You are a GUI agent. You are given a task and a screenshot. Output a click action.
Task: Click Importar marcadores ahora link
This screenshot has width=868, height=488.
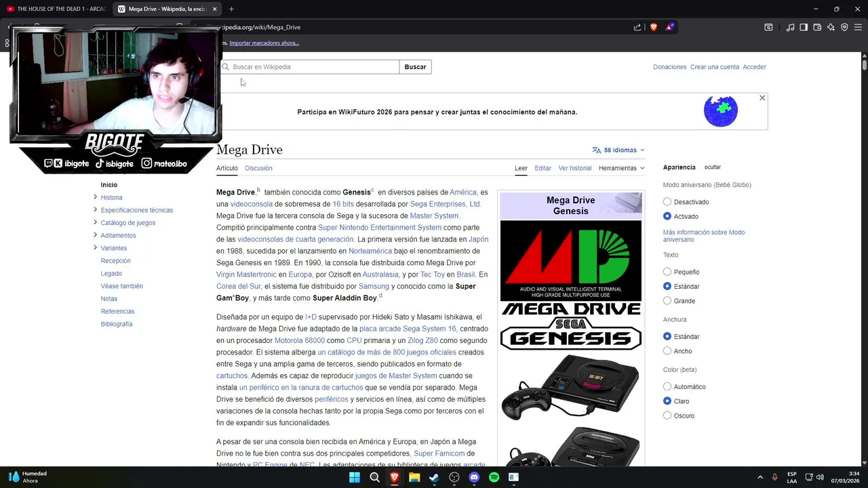264,43
